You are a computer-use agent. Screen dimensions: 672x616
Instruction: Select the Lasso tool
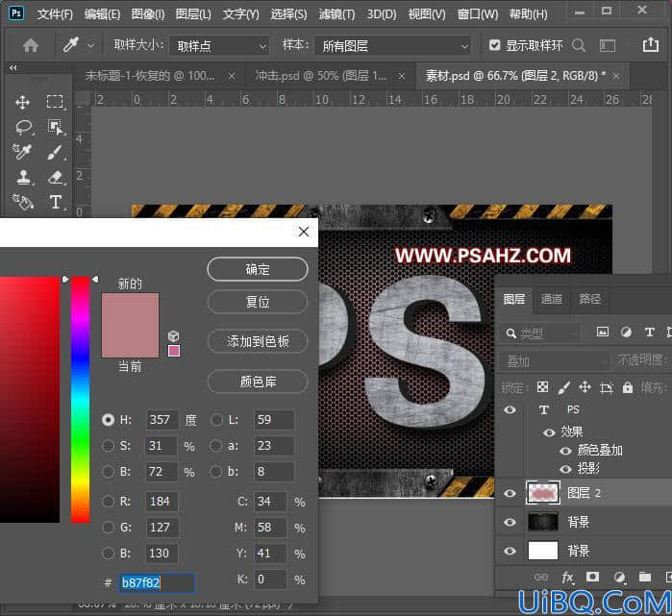[x=23, y=127]
